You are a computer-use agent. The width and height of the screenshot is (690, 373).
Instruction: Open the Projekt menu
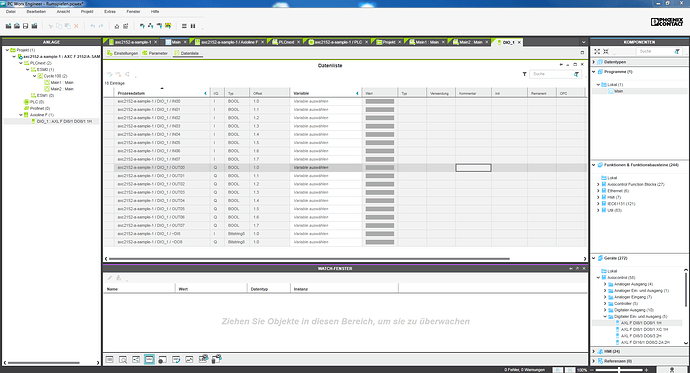[x=87, y=11]
